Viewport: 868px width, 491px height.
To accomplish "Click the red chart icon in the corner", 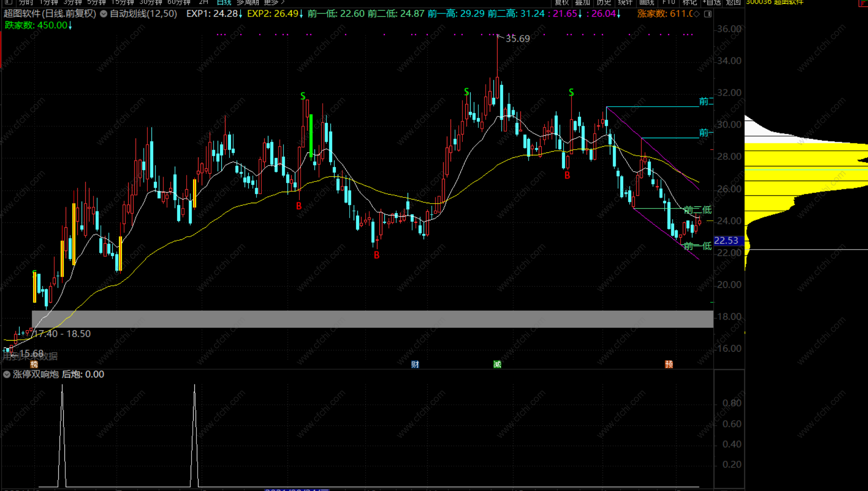I will (x=864, y=2).
